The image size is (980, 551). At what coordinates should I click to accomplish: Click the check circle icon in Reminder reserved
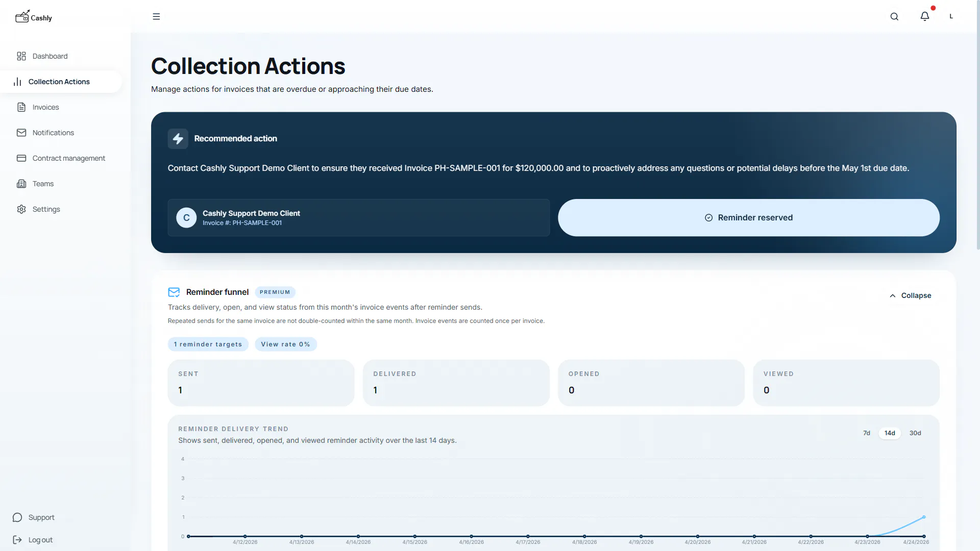[x=708, y=218]
